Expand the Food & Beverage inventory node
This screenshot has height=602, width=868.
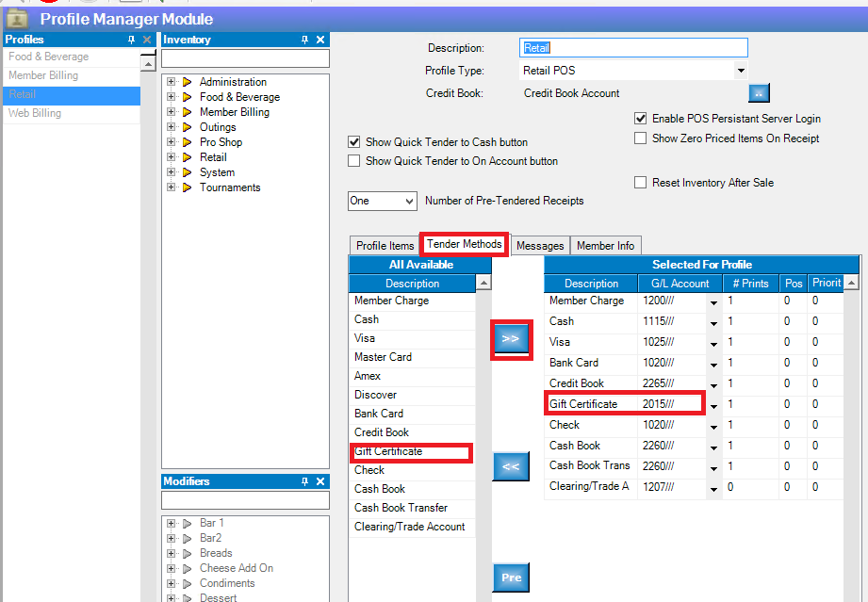pos(172,97)
